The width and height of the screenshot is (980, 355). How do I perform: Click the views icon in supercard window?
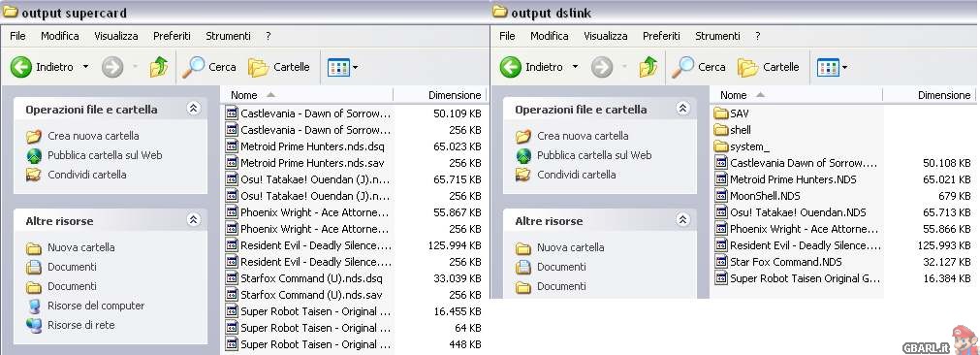pos(338,67)
